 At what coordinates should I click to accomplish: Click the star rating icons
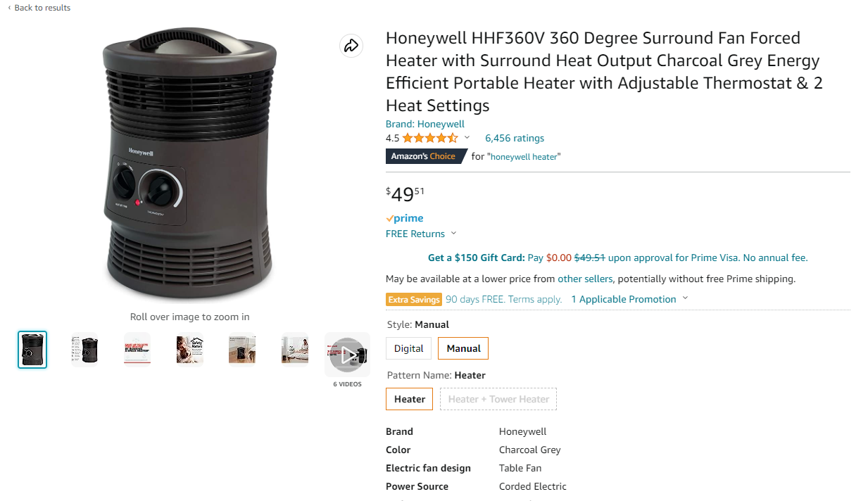click(429, 138)
